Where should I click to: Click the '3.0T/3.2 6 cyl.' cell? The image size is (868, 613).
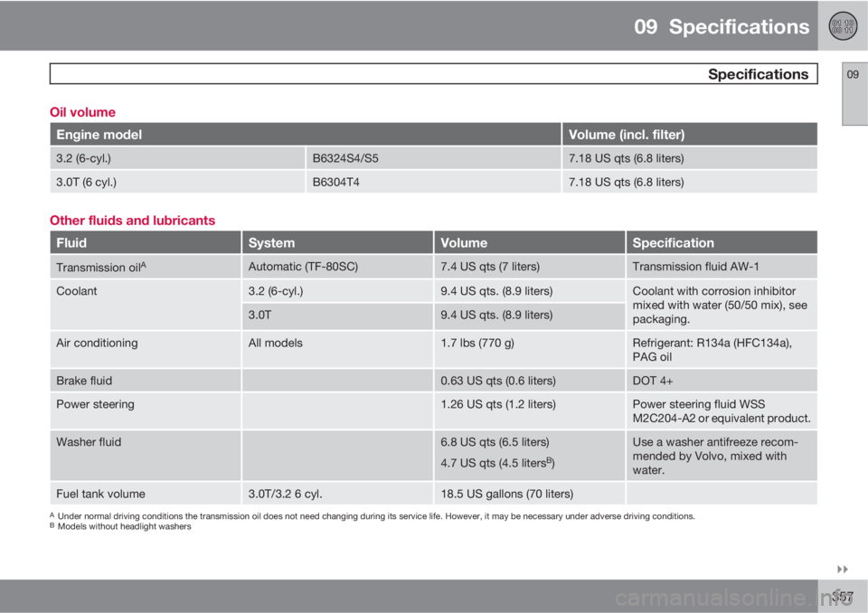click(337, 494)
